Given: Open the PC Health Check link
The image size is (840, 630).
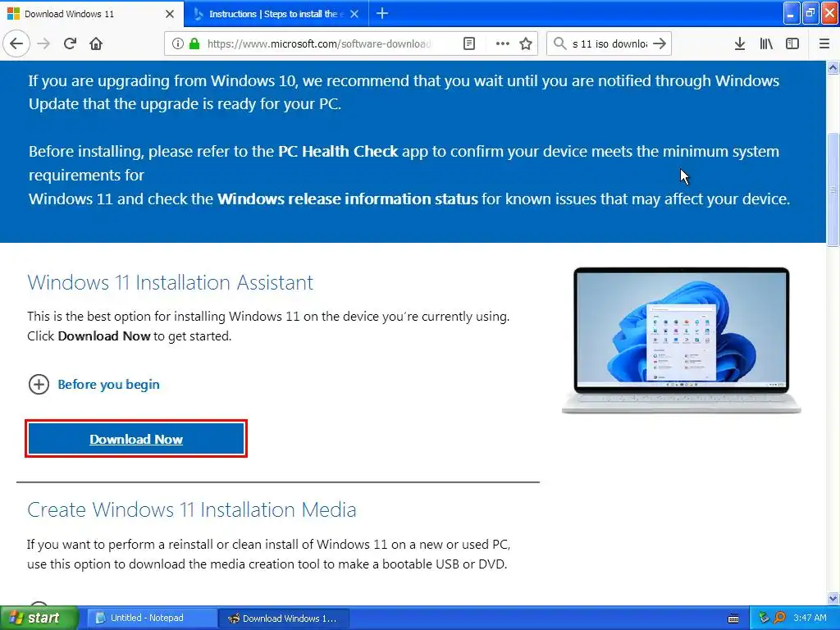Looking at the screenshot, I should [x=338, y=152].
